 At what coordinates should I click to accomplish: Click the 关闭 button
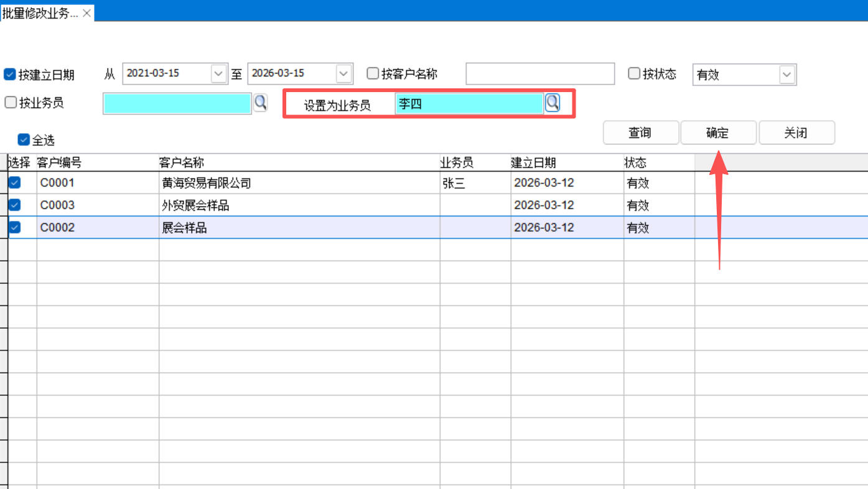796,133
